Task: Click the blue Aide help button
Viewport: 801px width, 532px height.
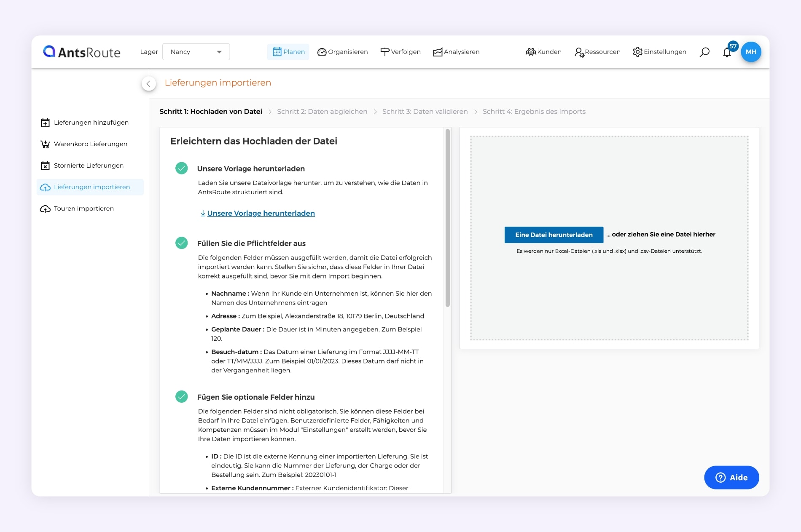Action: (x=731, y=477)
